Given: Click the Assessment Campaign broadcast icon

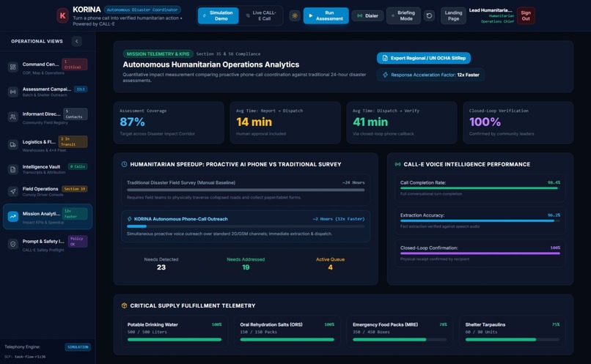Looking at the screenshot, I should [x=12, y=92].
